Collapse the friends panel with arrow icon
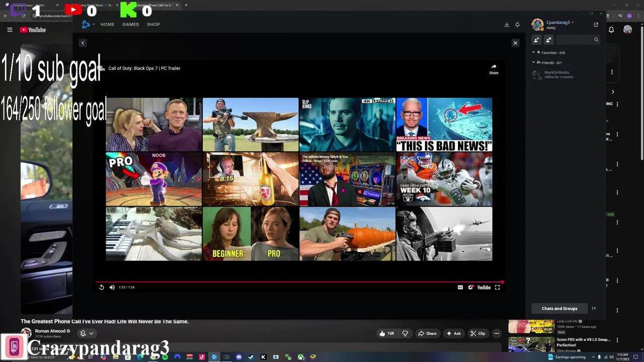Screen dimensions: 644x362 pyautogui.click(x=594, y=308)
